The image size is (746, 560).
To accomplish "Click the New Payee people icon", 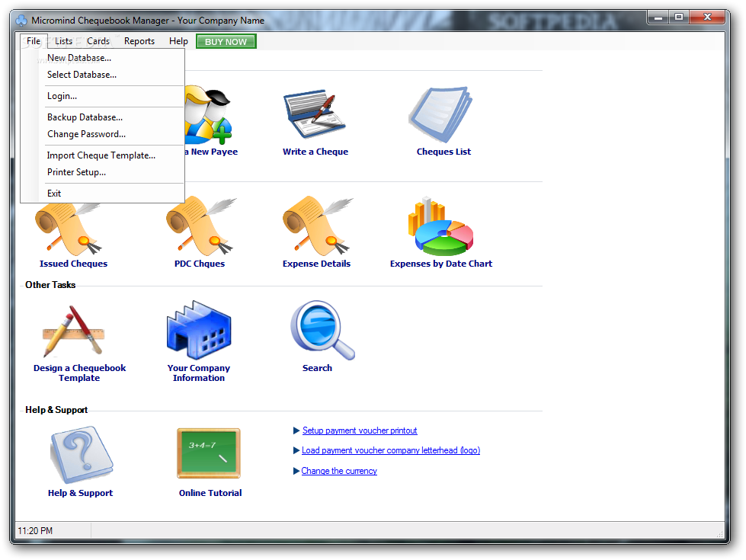I will pyautogui.click(x=208, y=114).
